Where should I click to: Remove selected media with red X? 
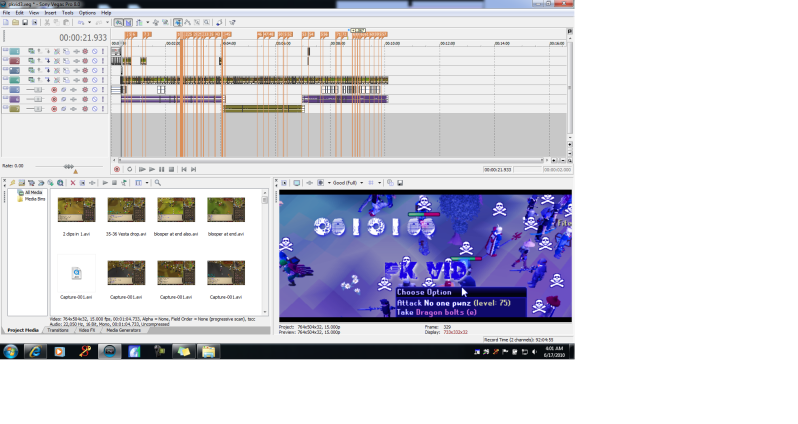(73, 183)
